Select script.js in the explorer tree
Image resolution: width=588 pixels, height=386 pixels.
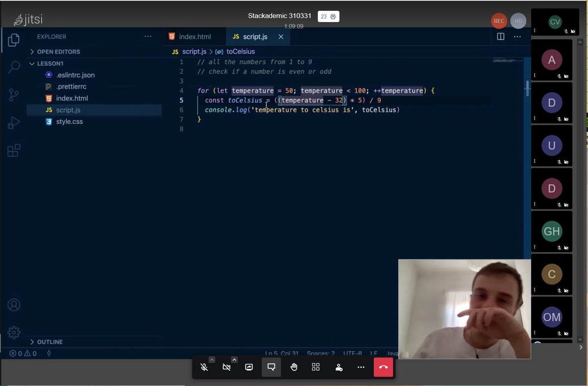[x=94, y=110]
